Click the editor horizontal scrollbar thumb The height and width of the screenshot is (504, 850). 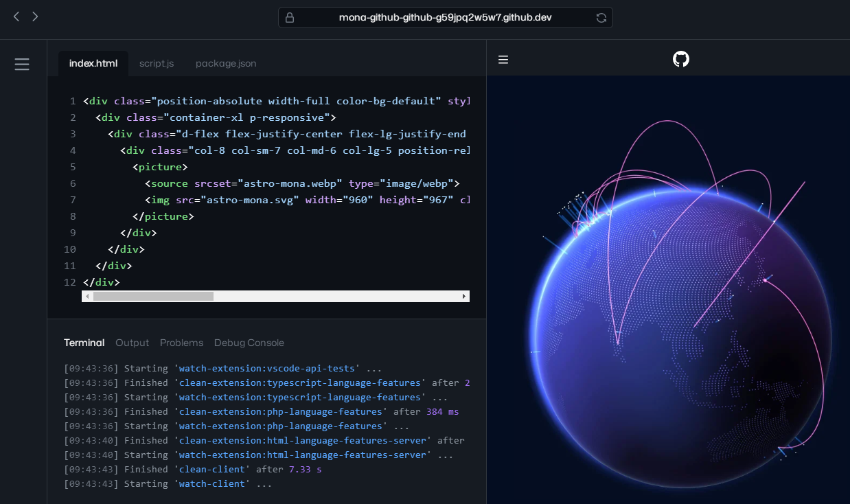pos(153,296)
